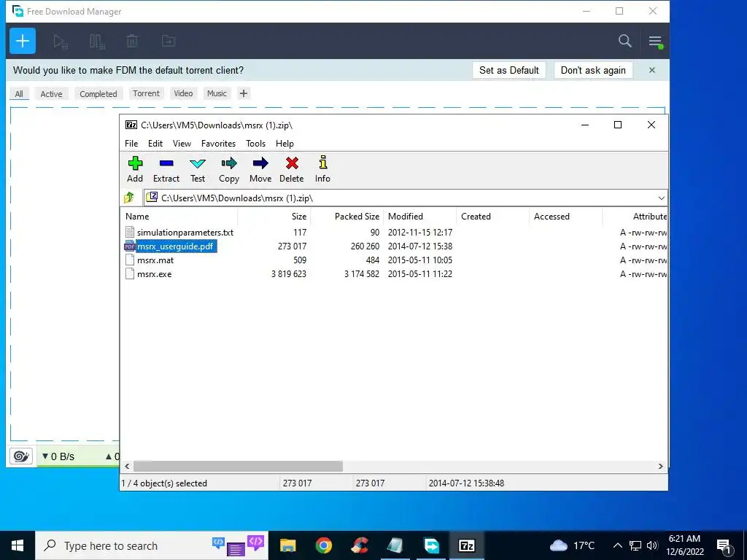Open File Explorer from the taskbar
This screenshot has width=747, height=560.
click(x=287, y=545)
